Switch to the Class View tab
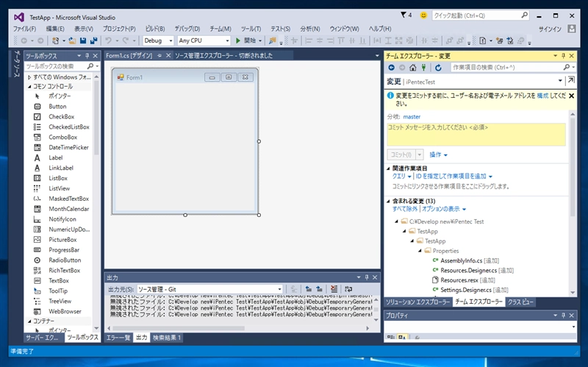The height and width of the screenshot is (367, 588). click(x=520, y=302)
